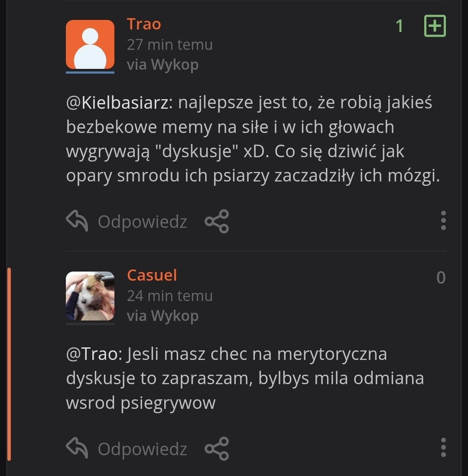Open the "27 min temu" timestamp permalink
The image size is (468, 476).
tap(169, 45)
